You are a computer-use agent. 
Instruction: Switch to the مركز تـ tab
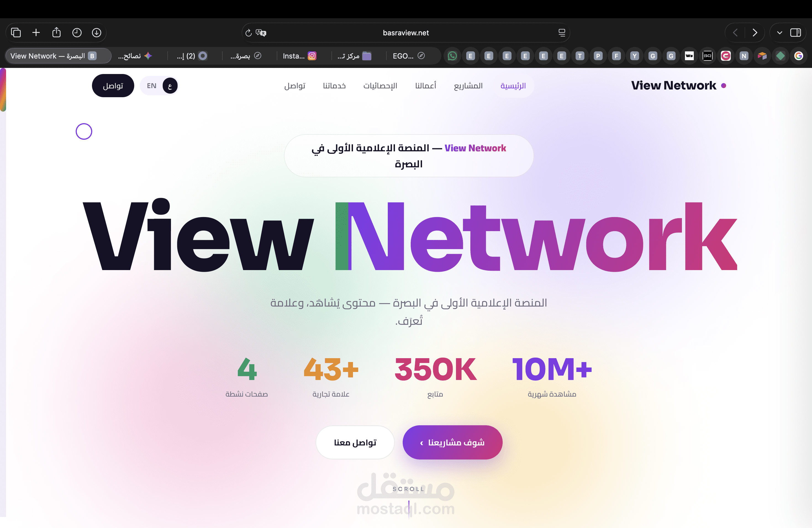tap(354, 56)
